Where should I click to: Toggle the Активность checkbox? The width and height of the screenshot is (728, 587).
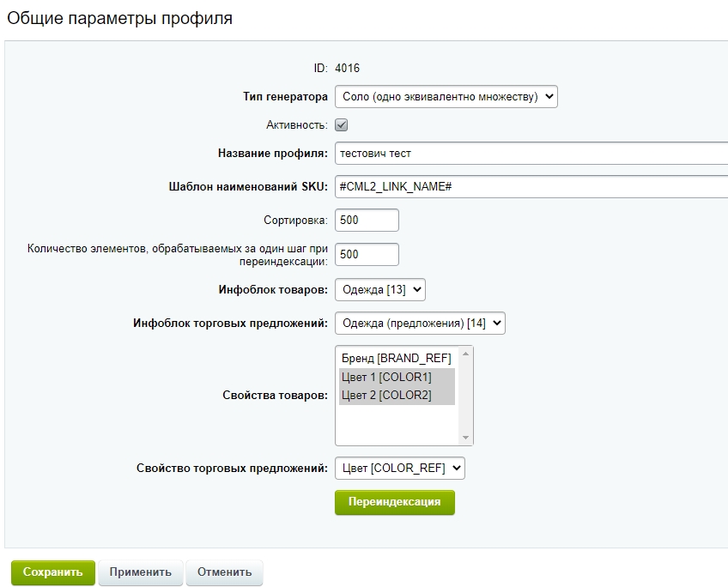[341, 125]
